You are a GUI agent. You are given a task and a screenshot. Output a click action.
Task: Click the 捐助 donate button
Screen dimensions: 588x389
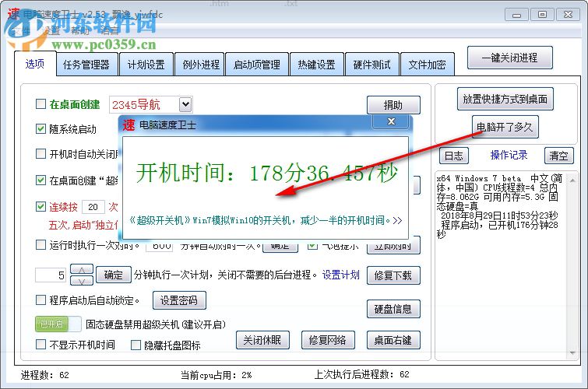pyautogui.click(x=393, y=105)
